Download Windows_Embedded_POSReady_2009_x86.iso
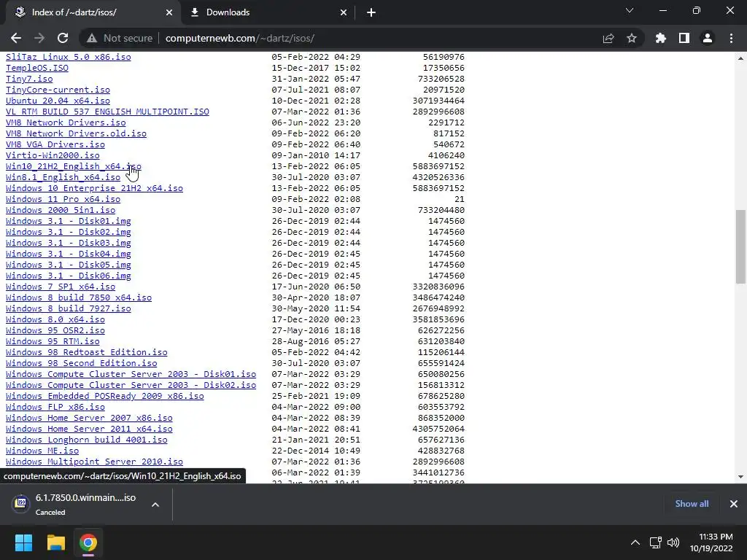Image resolution: width=747 pixels, height=560 pixels. point(105,396)
